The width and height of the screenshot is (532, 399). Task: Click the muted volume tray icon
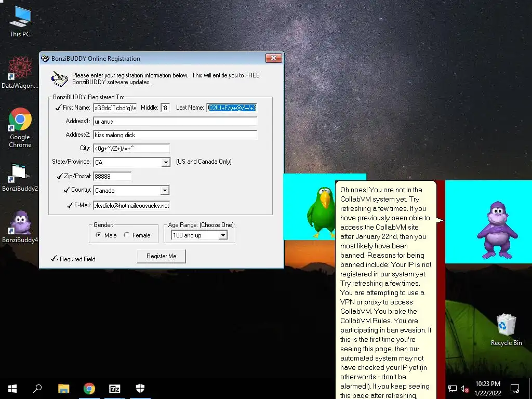tap(464, 389)
